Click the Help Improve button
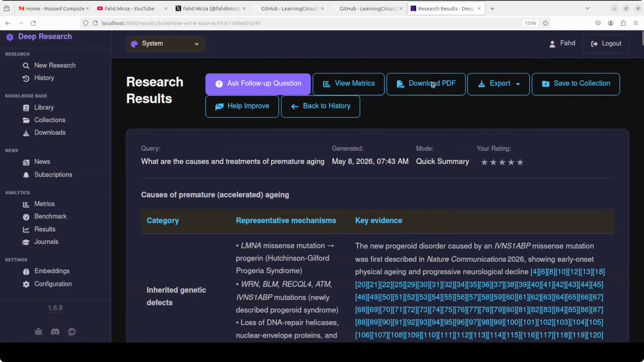The width and height of the screenshot is (644, 362). pos(242,106)
